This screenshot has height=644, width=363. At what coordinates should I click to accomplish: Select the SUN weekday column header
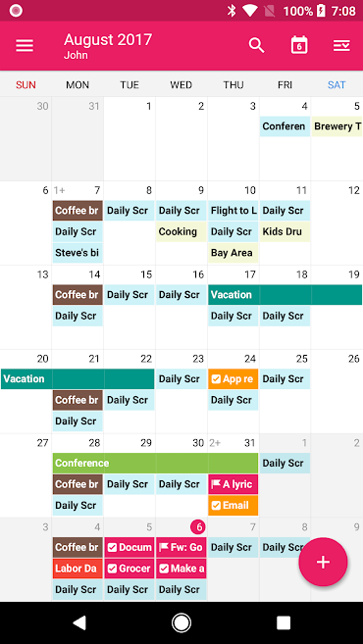click(x=26, y=85)
